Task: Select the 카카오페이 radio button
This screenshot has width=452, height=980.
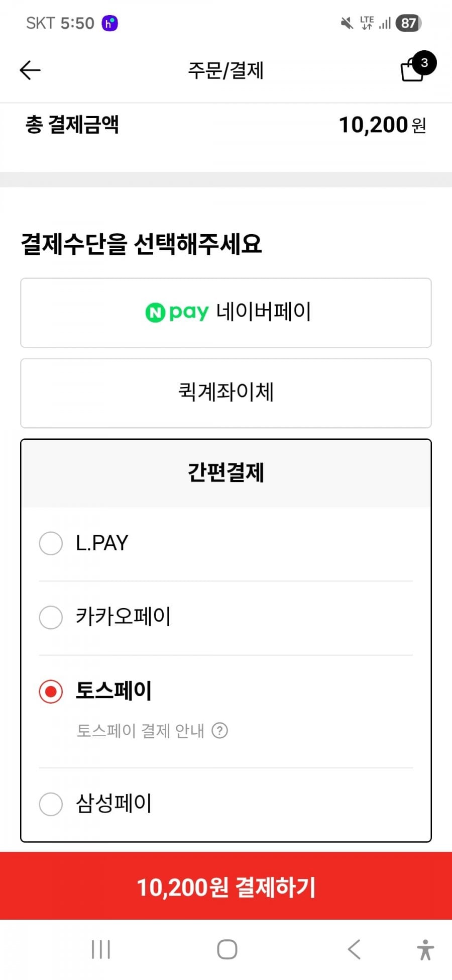Action: [x=51, y=617]
